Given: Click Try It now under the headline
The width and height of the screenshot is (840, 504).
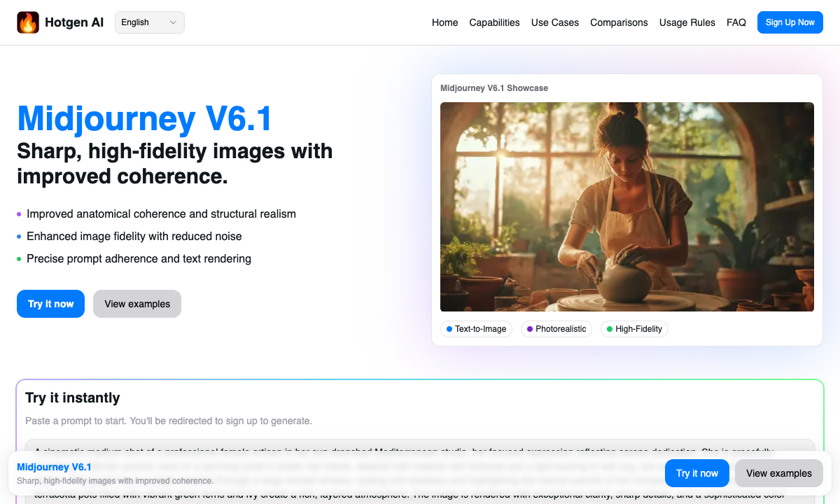Looking at the screenshot, I should pyautogui.click(x=50, y=304).
